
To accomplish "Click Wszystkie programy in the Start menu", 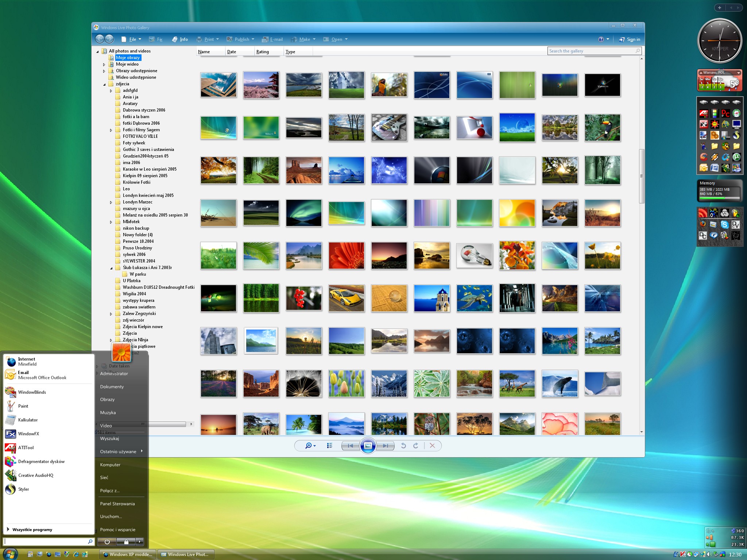I will pyautogui.click(x=32, y=529).
